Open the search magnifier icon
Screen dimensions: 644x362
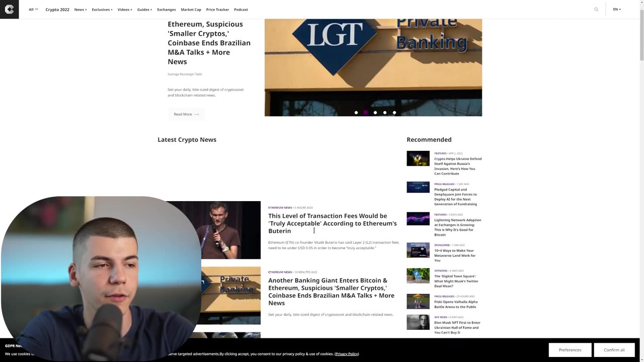point(596,9)
